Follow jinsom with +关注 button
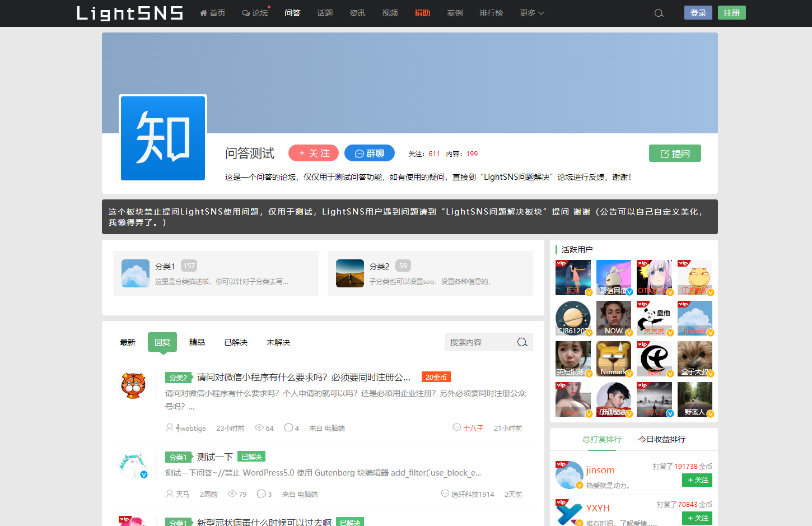Screen dimensions: 812x526 (x=697, y=480)
